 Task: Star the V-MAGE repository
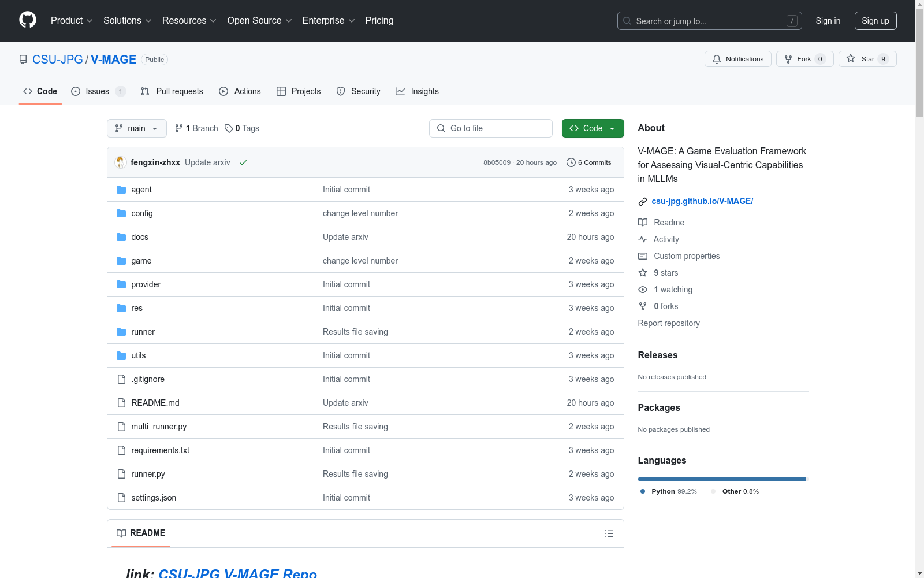[867, 59]
